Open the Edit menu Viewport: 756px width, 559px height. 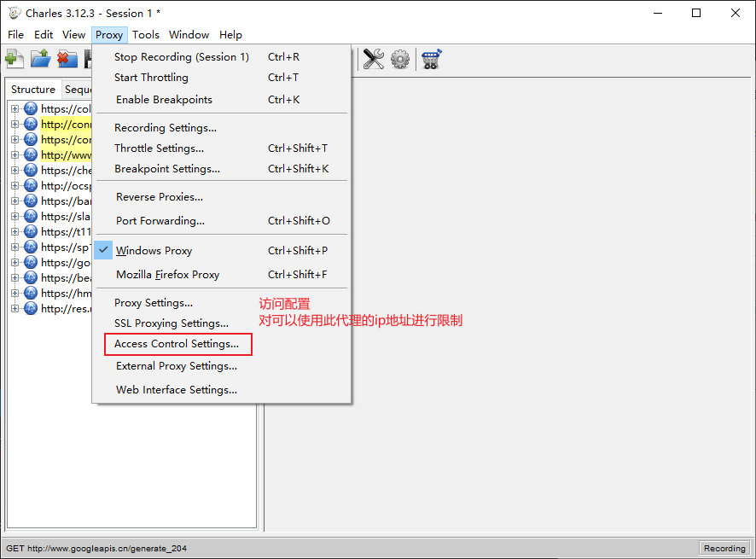pos(44,35)
